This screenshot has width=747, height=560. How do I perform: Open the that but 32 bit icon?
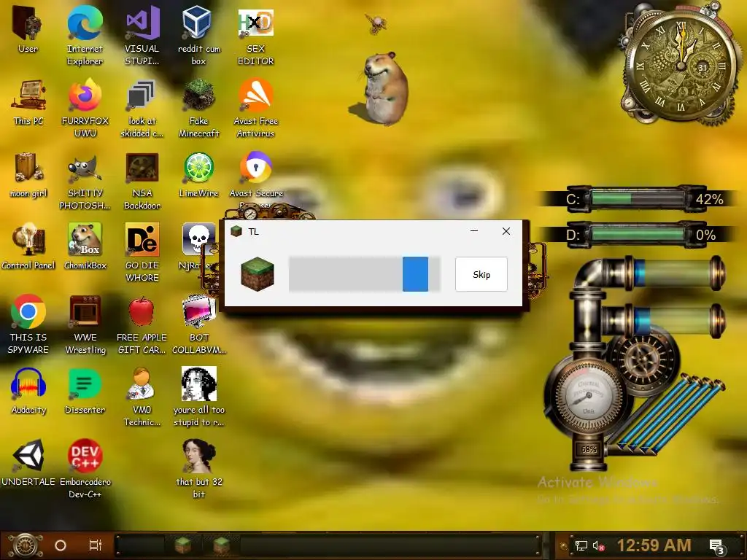click(x=198, y=469)
